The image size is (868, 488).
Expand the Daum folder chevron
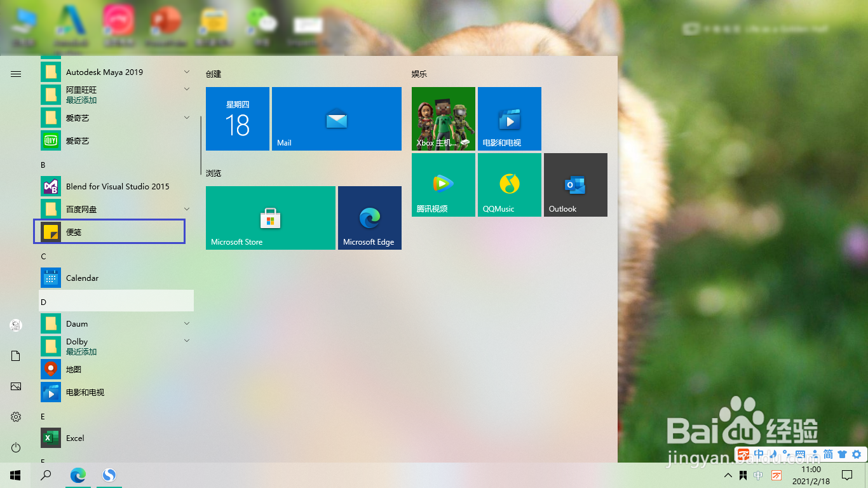(187, 323)
